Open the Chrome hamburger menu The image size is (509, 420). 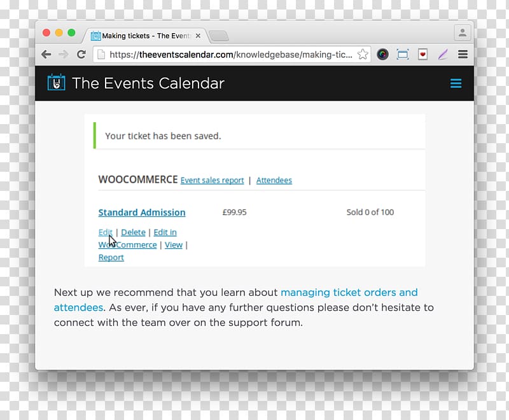[x=463, y=54]
